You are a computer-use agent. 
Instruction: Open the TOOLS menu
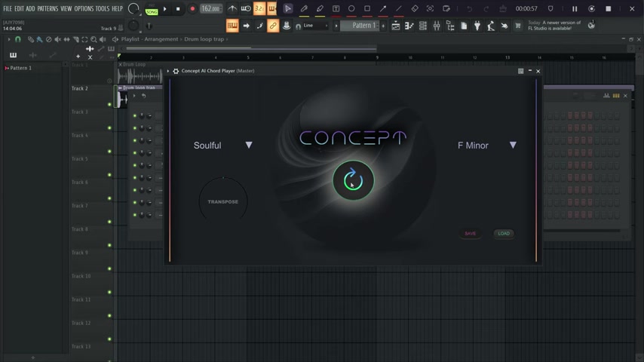point(103,8)
